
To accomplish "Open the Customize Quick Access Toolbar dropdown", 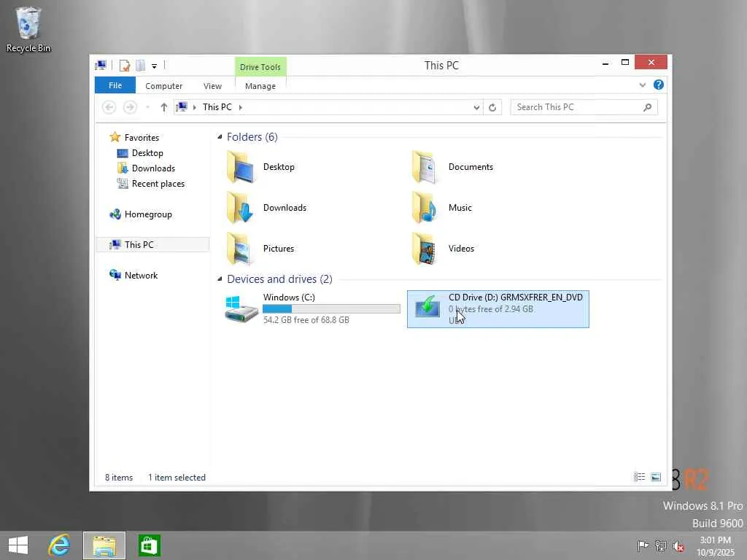I will (155, 66).
